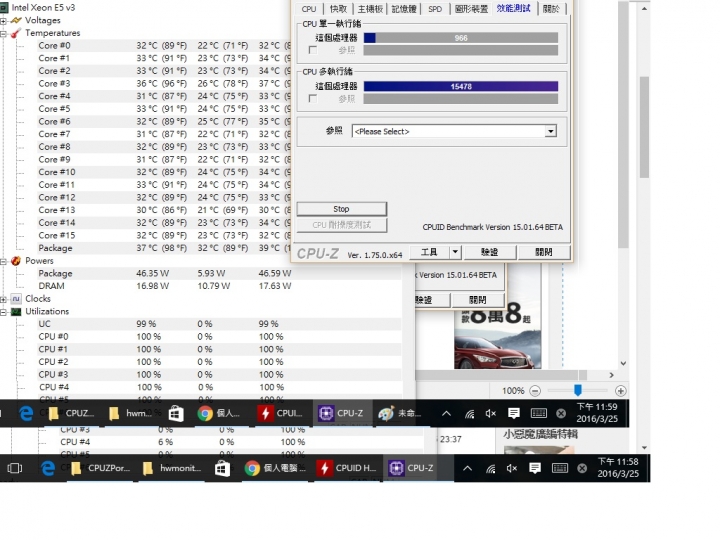The width and height of the screenshot is (720, 540).
Task: Click 關閉 in the CPU-Z window behind
Action: click(x=478, y=300)
